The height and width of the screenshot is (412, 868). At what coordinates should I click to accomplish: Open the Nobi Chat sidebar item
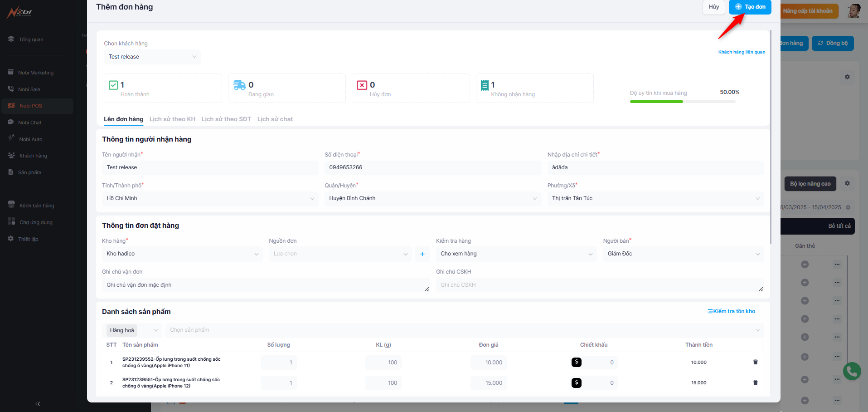[30, 123]
